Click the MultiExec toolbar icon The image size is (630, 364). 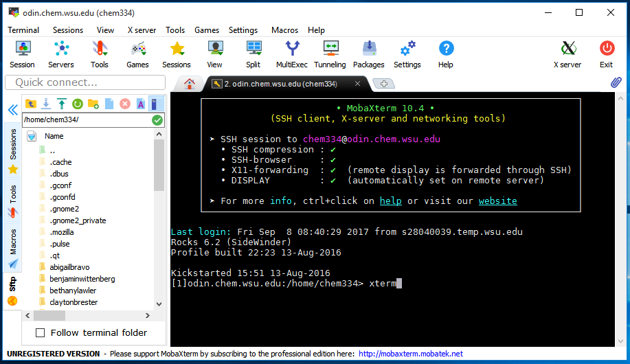(292, 54)
